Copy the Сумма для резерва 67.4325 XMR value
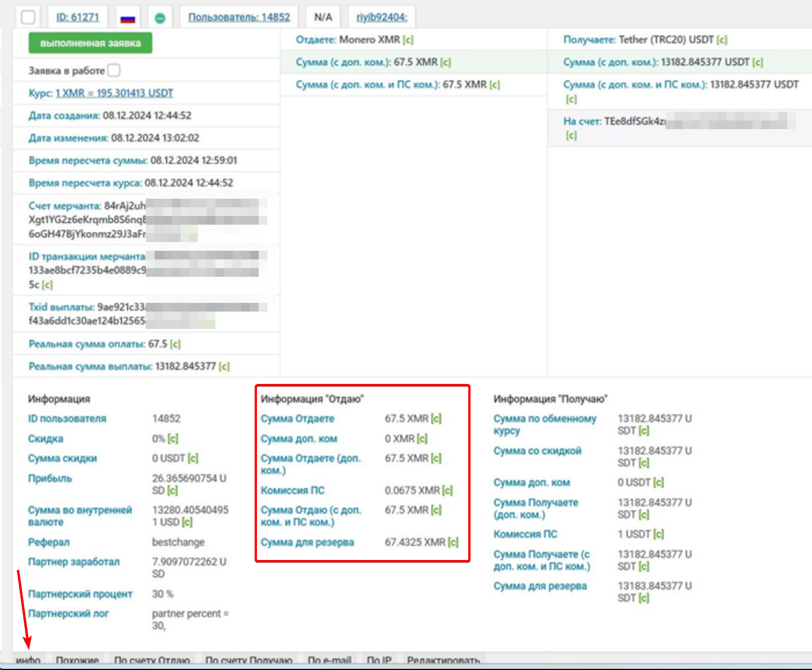812x670 pixels. [453, 543]
